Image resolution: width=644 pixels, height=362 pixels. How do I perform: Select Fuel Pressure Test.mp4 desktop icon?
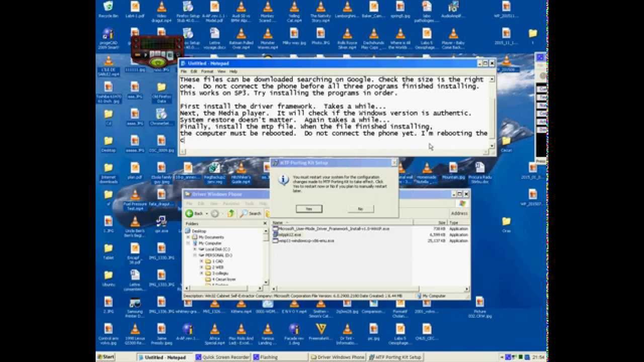coord(135,201)
